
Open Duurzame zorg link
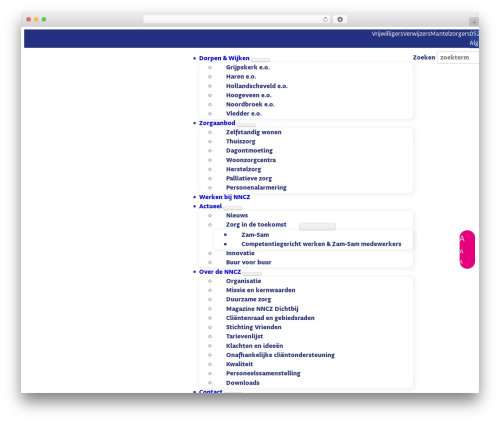[x=249, y=299]
